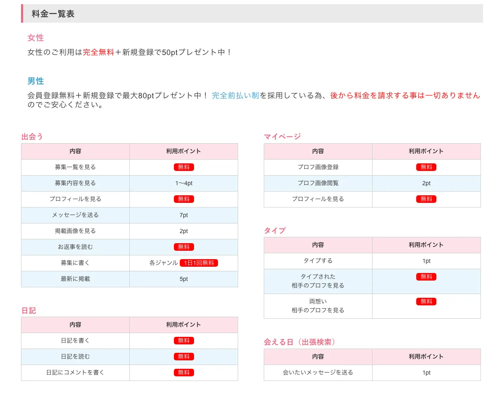
Task: Click the 内容 header in the マイページ table
Action: coord(318,151)
